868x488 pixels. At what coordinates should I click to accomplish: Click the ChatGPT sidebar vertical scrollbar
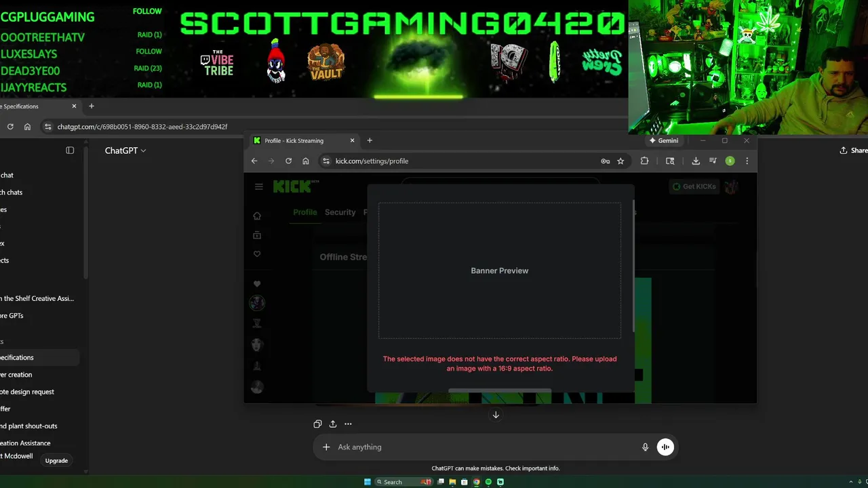(85, 213)
